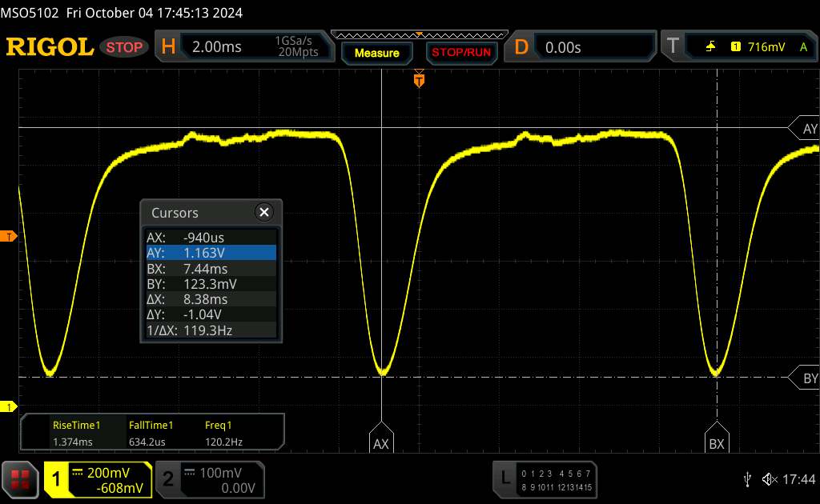Open the Measure menu
Viewport: 820px width, 504px height.
pyautogui.click(x=376, y=53)
